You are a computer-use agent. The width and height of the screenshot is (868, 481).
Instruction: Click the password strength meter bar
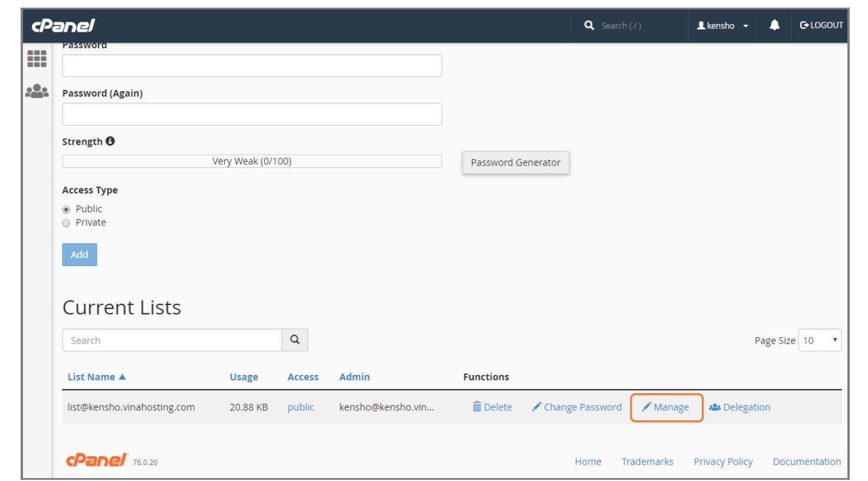(x=252, y=161)
